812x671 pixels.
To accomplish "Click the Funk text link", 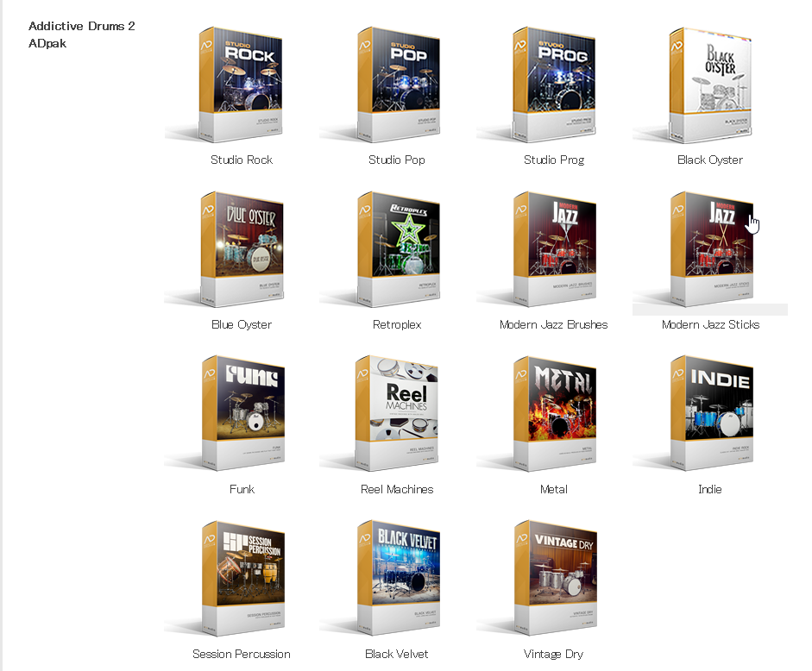I will 242,489.
